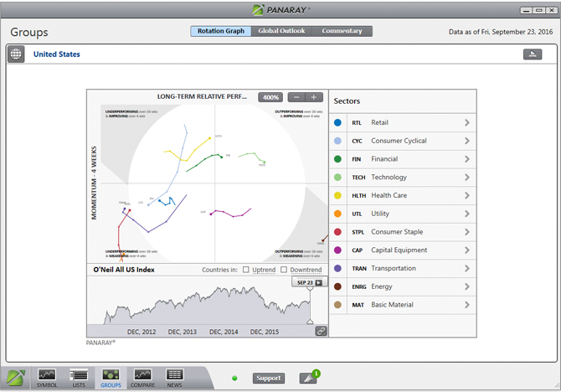The width and height of the screenshot is (561, 392).
Task: Open the Panaray logo menu in bottom bar
Action: click(15, 378)
